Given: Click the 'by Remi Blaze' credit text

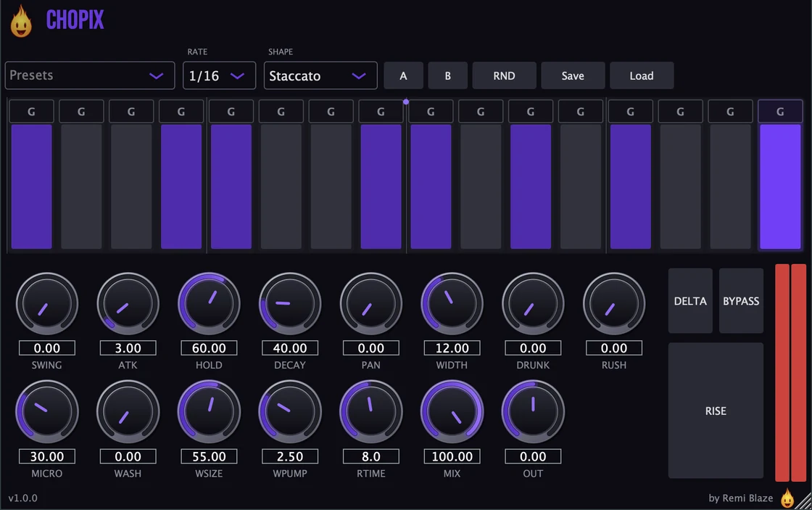Looking at the screenshot, I should 740,498.
